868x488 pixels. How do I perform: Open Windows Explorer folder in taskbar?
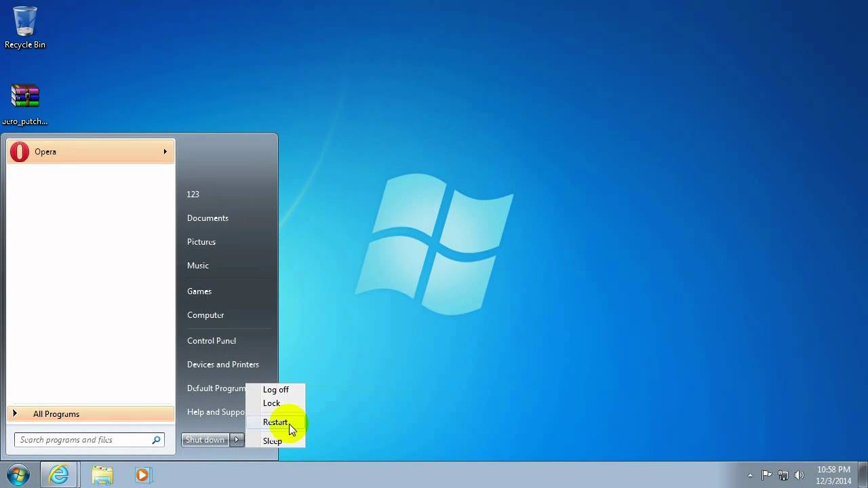102,475
